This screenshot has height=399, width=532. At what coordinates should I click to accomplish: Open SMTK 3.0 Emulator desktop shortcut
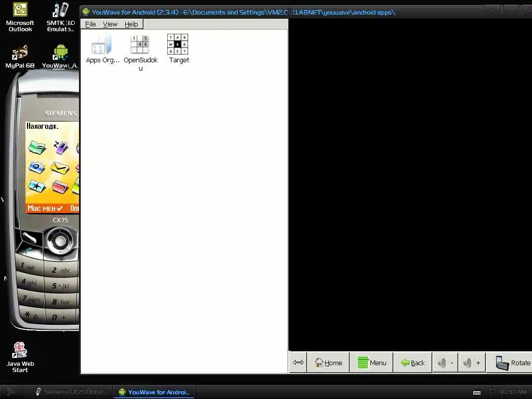coord(60,17)
